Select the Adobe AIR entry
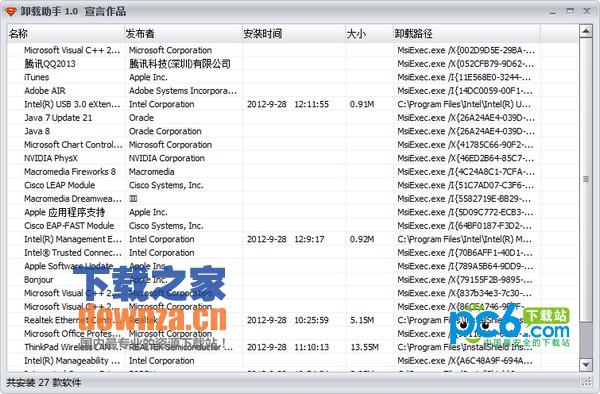Viewport: 600px width, 394px height. point(292,91)
